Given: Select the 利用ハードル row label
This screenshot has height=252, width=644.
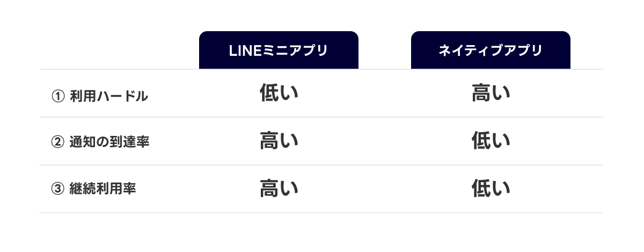Looking at the screenshot, I should 108,96.
